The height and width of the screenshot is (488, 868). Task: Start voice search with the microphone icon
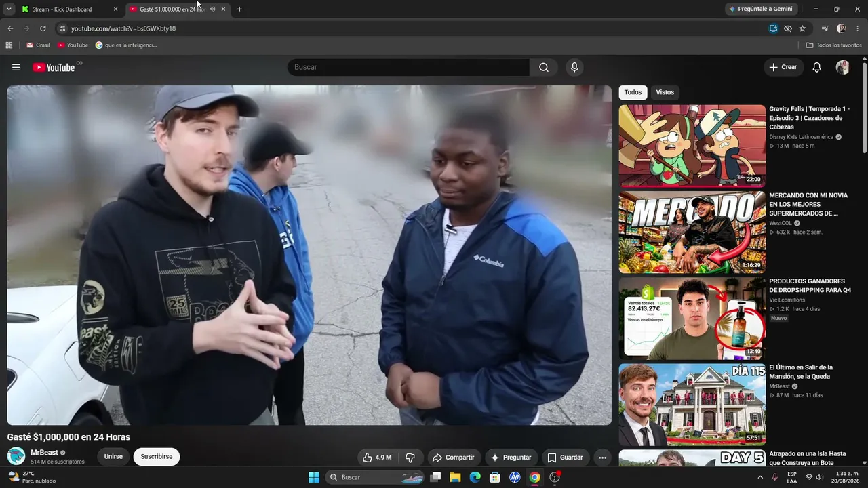point(574,67)
